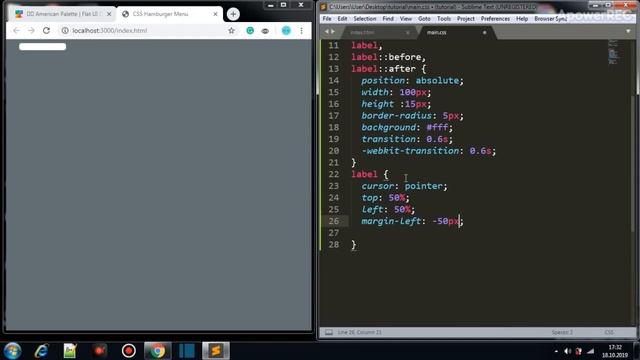The height and width of the screenshot is (360, 640).
Task: Open the View menu
Action: (x=406, y=19)
